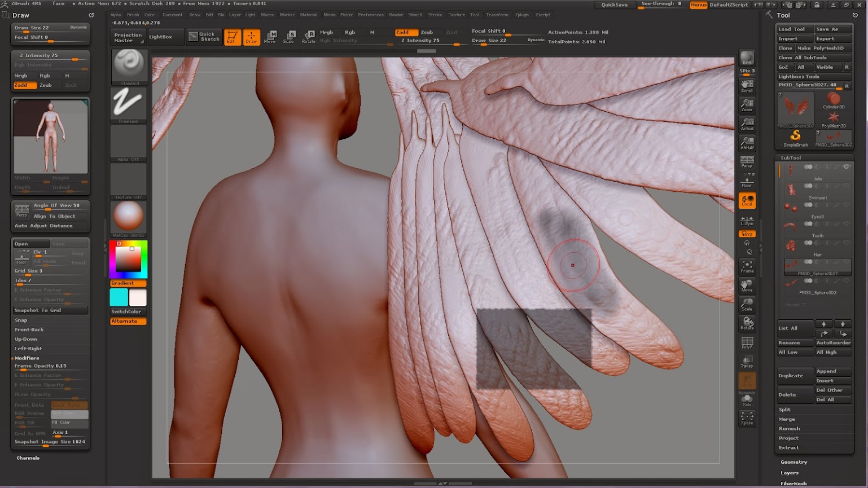This screenshot has height=488, width=868.
Task: Open the Transform menu
Action: coord(497,15)
